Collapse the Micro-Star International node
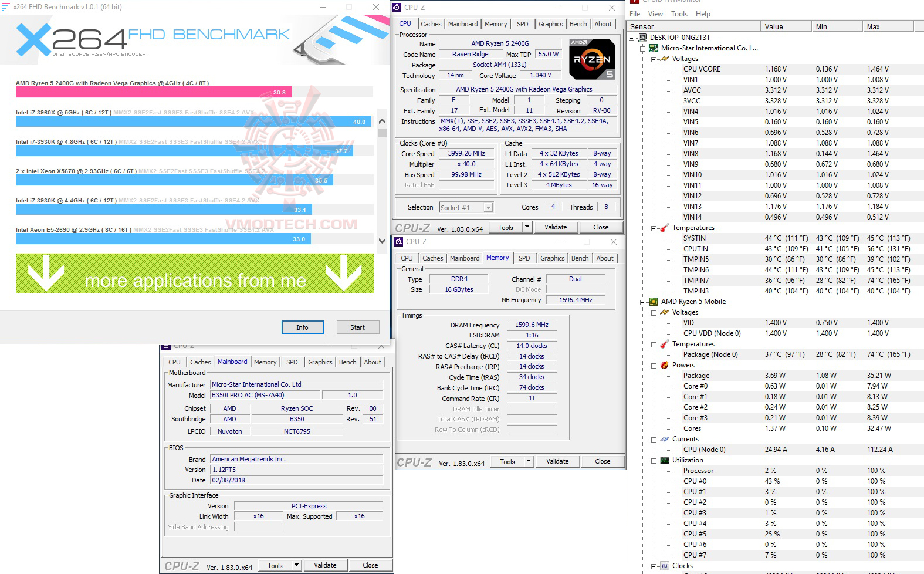 (x=642, y=48)
